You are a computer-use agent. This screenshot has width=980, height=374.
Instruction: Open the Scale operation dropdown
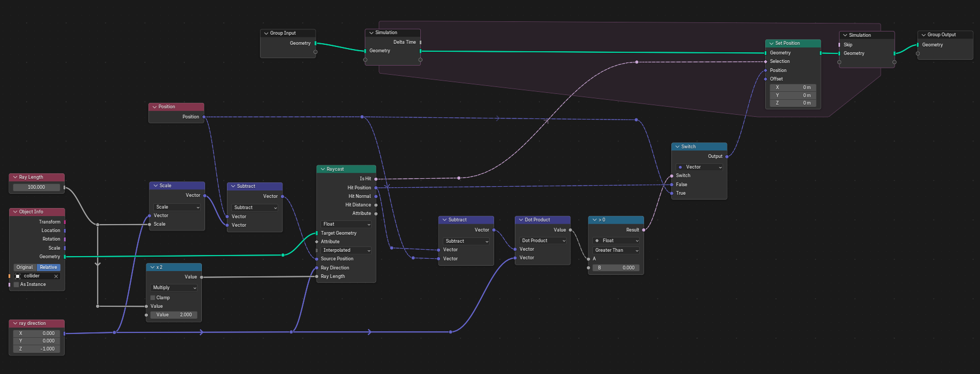(177, 207)
